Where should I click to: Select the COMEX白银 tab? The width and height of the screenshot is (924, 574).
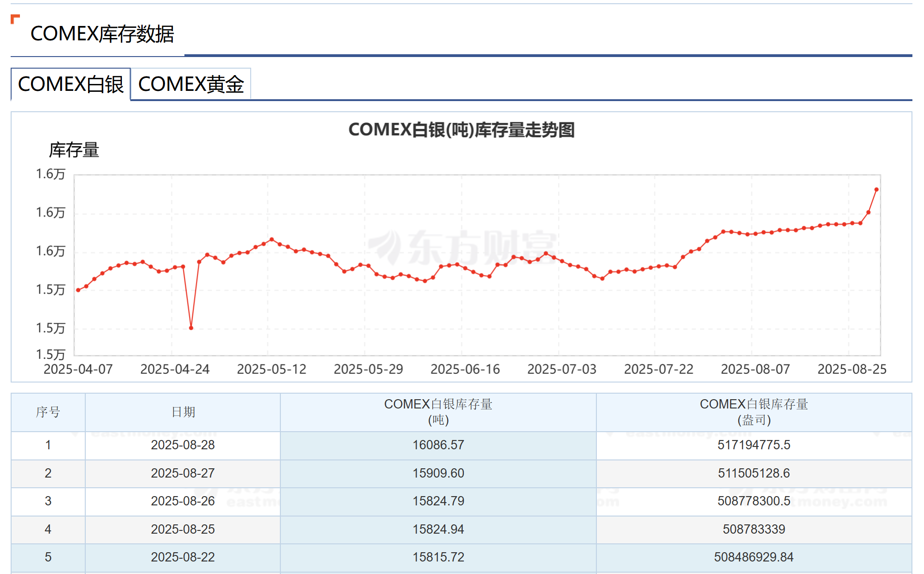click(70, 84)
